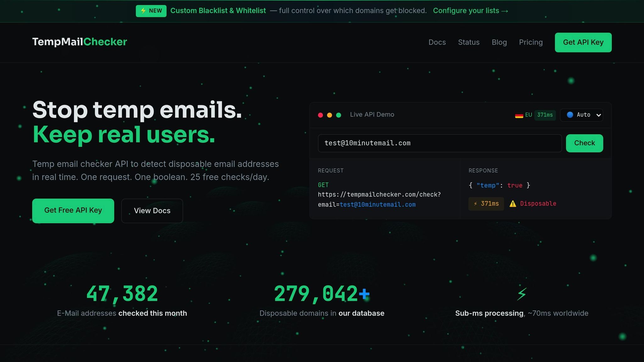Click the lightning bolt NEW badge
644x362 pixels.
143,11
